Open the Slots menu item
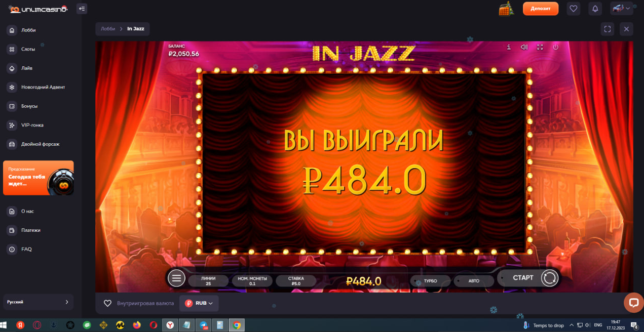Viewport: 644px width, 332px height. pos(28,49)
